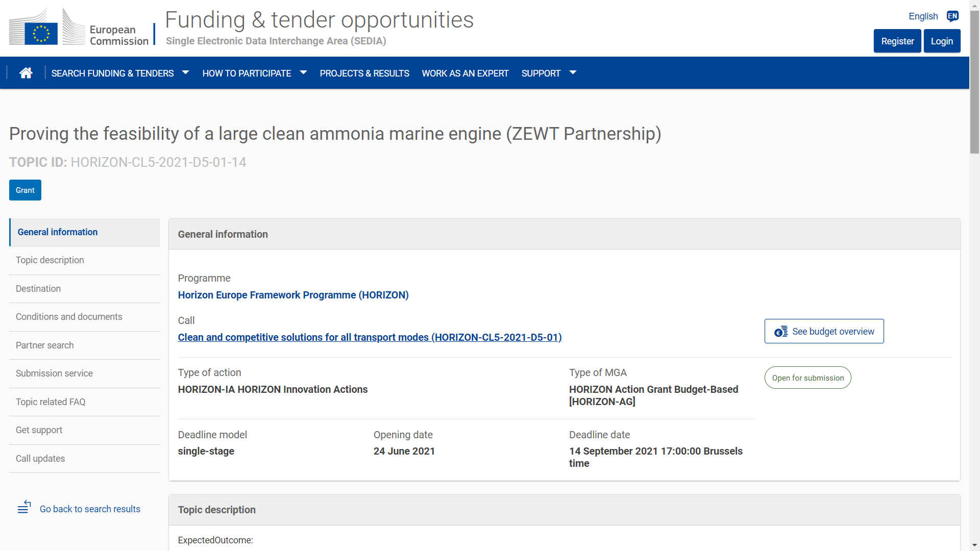The height and width of the screenshot is (551, 980).
Task: Open the EN language selector icon
Action: (x=952, y=16)
